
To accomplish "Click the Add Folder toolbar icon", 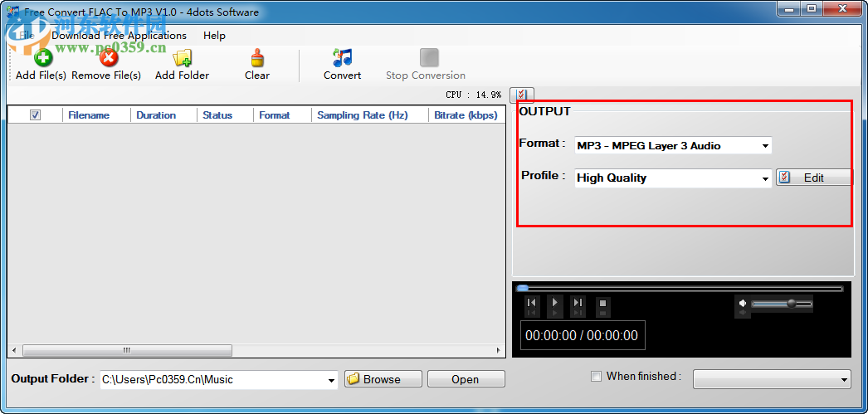I will pyautogui.click(x=182, y=58).
